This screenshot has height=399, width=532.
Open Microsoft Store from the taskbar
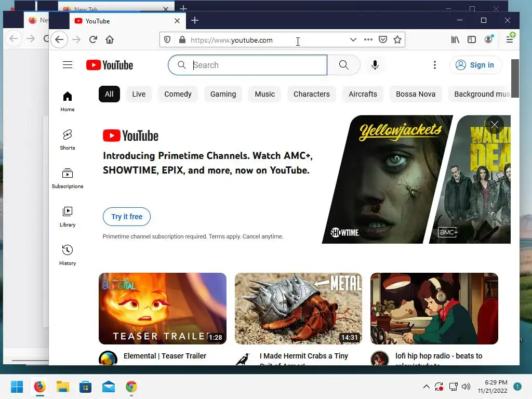(86, 387)
